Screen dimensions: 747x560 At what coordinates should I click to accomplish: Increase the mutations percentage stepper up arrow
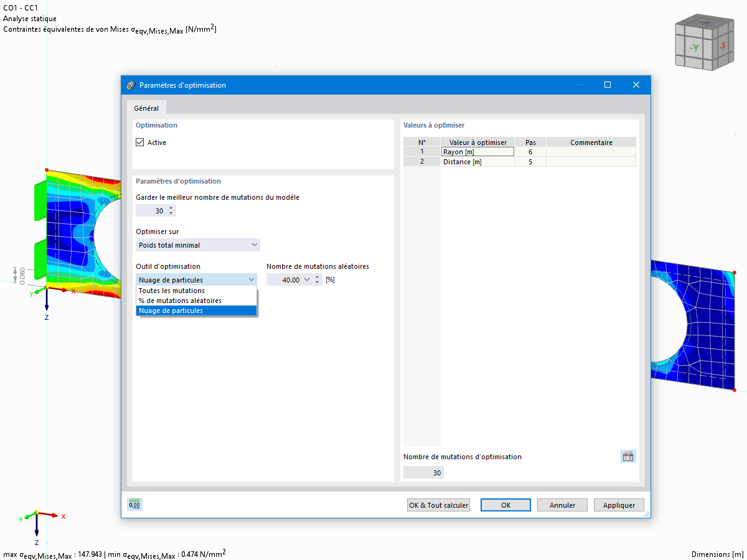(317, 277)
